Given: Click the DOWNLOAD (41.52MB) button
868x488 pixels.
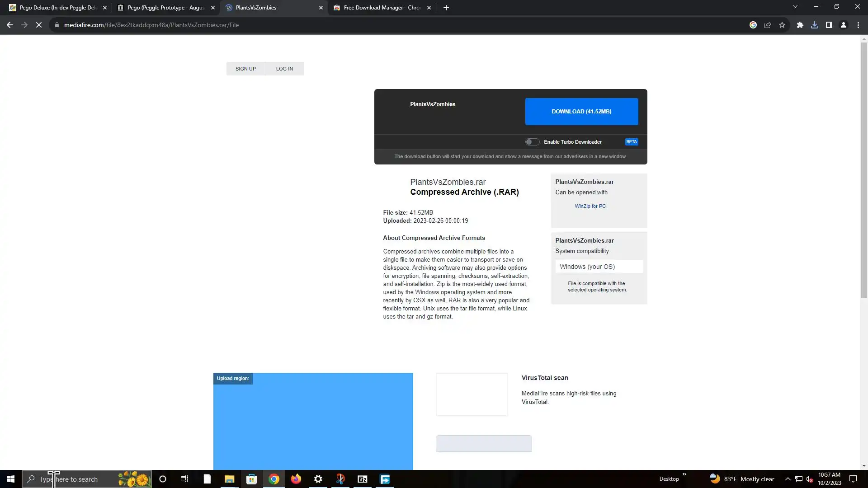Looking at the screenshot, I should [x=581, y=112].
